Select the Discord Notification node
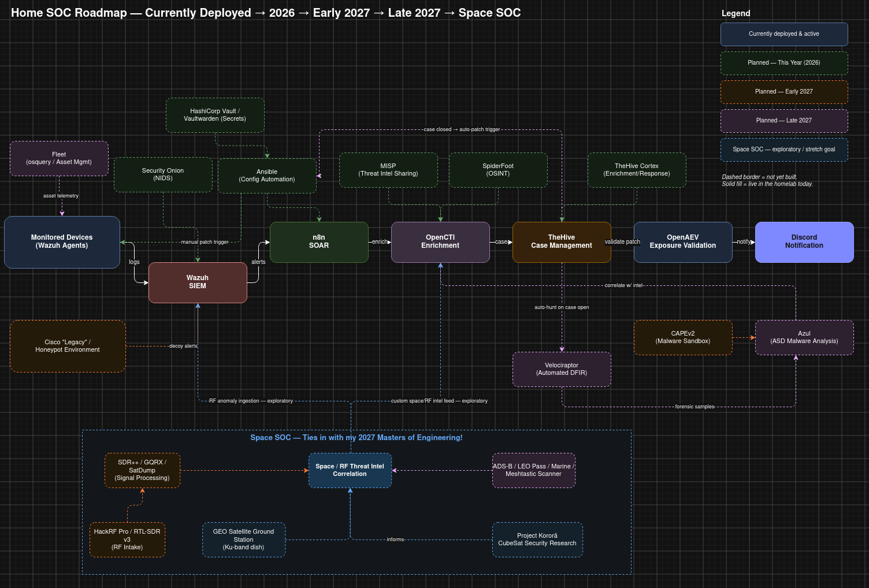The height and width of the screenshot is (588, 869). tap(804, 242)
